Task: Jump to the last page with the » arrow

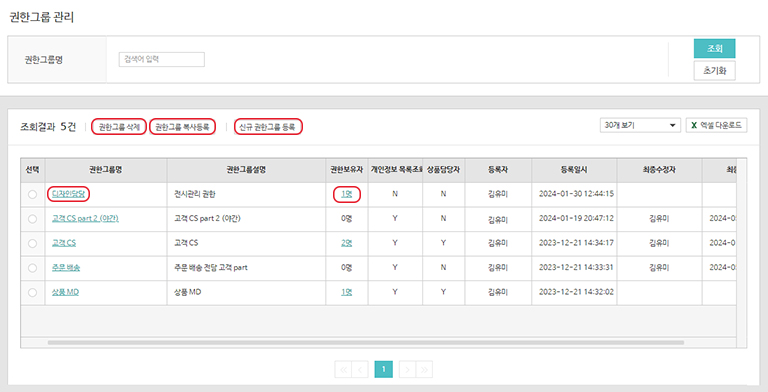Action: (x=424, y=369)
